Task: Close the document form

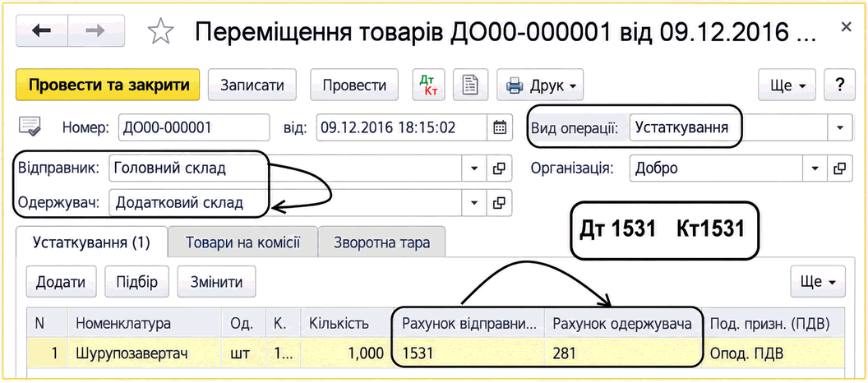Action: click(845, 27)
